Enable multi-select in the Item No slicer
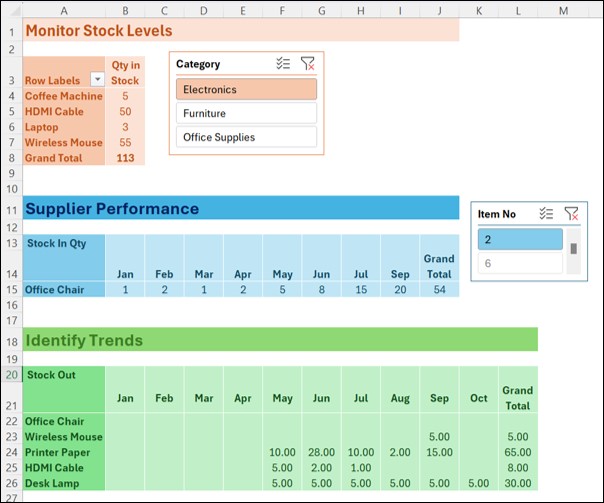 pyautogui.click(x=546, y=213)
